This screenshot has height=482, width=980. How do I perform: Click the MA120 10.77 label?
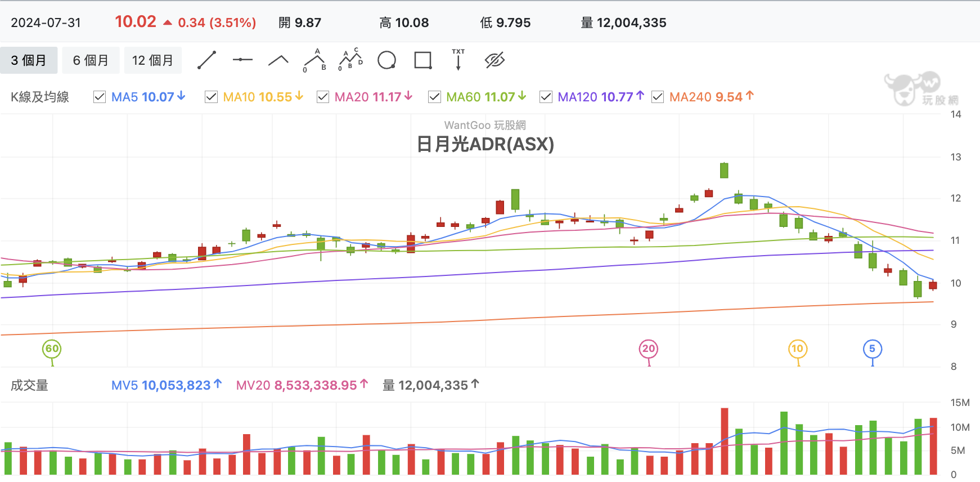point(601,97)
